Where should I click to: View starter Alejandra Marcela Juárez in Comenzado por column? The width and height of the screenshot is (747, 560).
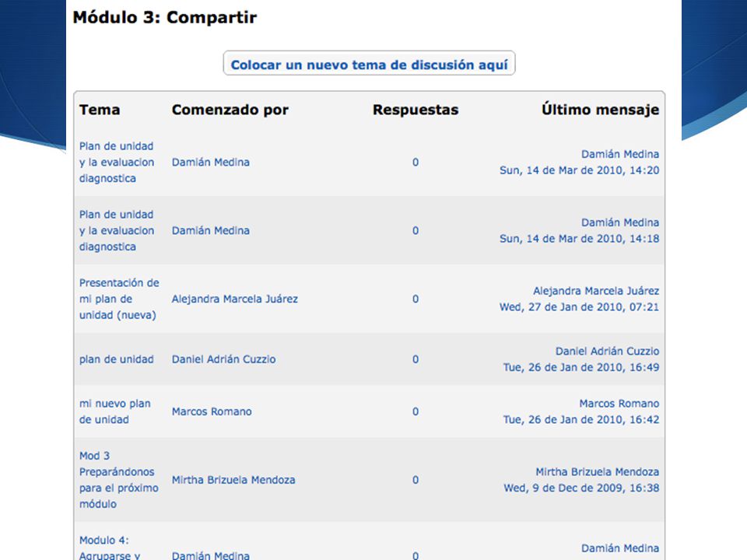(235, 299)
